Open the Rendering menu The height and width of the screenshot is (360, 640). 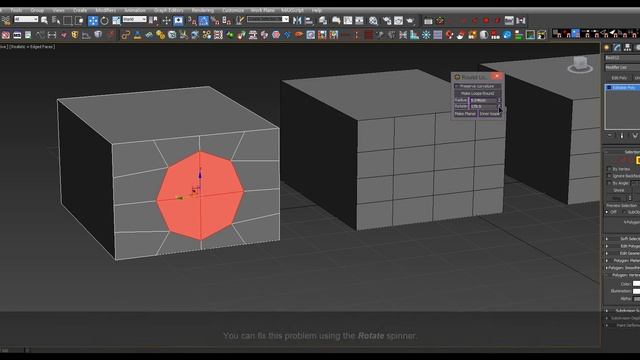(202, 10)
